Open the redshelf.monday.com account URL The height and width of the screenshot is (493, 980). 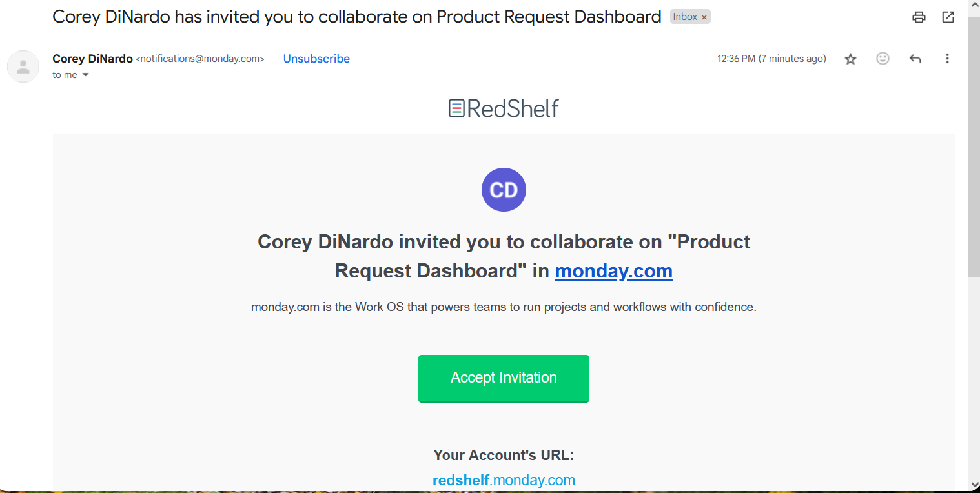pyautogui.click(x=504, y=480)
